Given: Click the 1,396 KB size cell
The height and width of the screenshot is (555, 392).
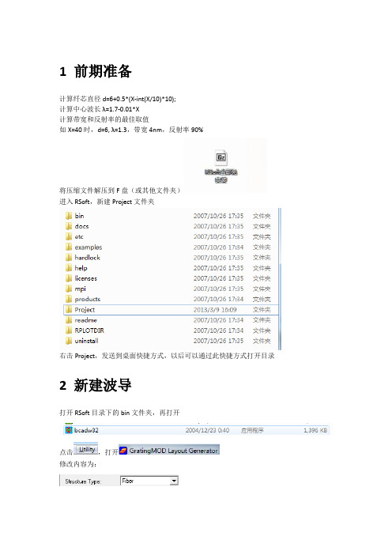Looking at the screenshot, I should (315, 430).
